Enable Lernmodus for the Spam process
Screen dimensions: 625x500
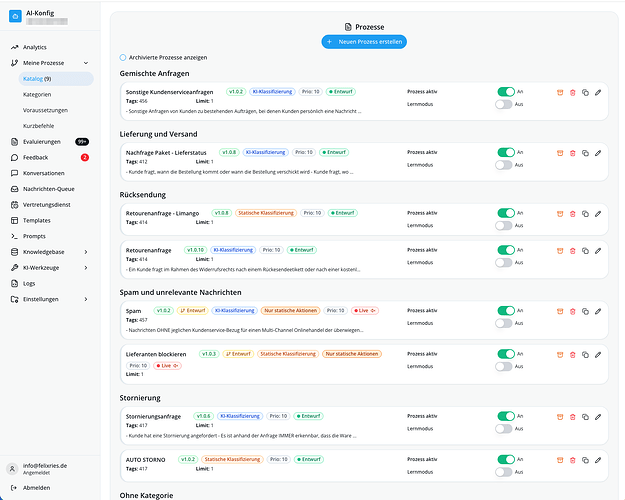tap(503, 323)
